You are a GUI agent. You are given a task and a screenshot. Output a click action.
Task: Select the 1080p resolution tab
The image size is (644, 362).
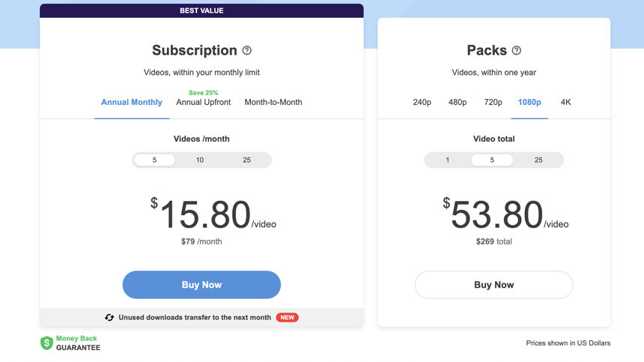[x=529, y=103]
